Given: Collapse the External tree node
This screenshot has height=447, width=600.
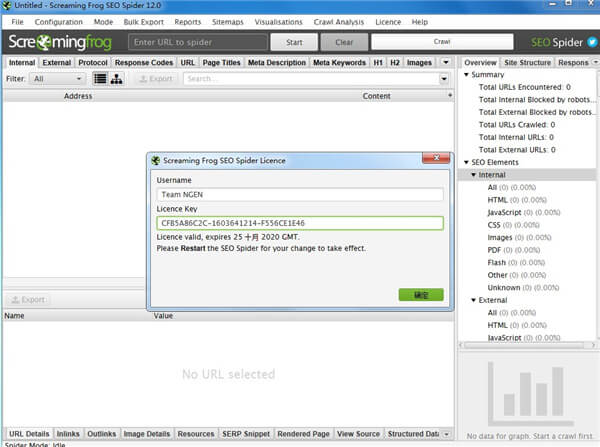Looking at the screenshot, I should point(473,300).
